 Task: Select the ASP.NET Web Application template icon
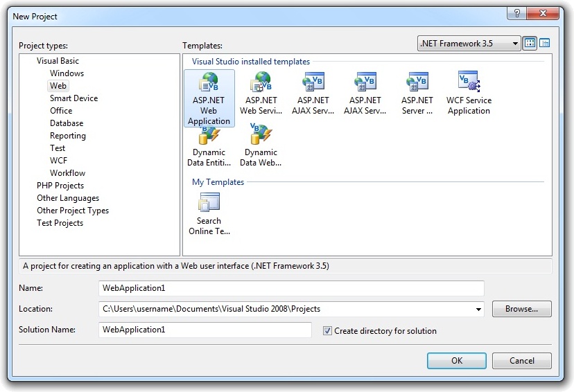[x=209, y=82]
